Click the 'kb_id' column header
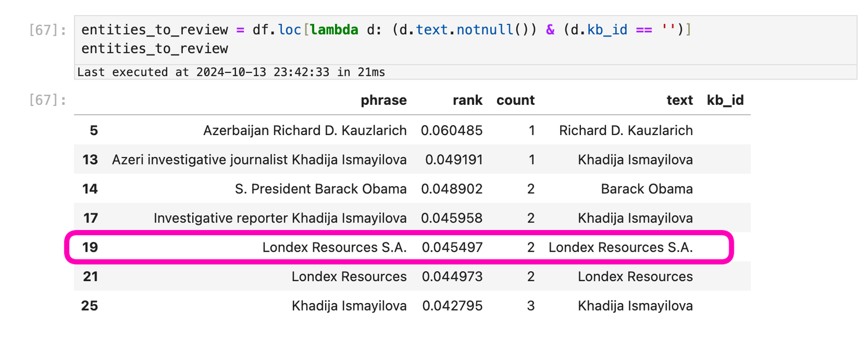Image resolution: width=868 pixels, height=339 pixels. (x=725, y=100)
